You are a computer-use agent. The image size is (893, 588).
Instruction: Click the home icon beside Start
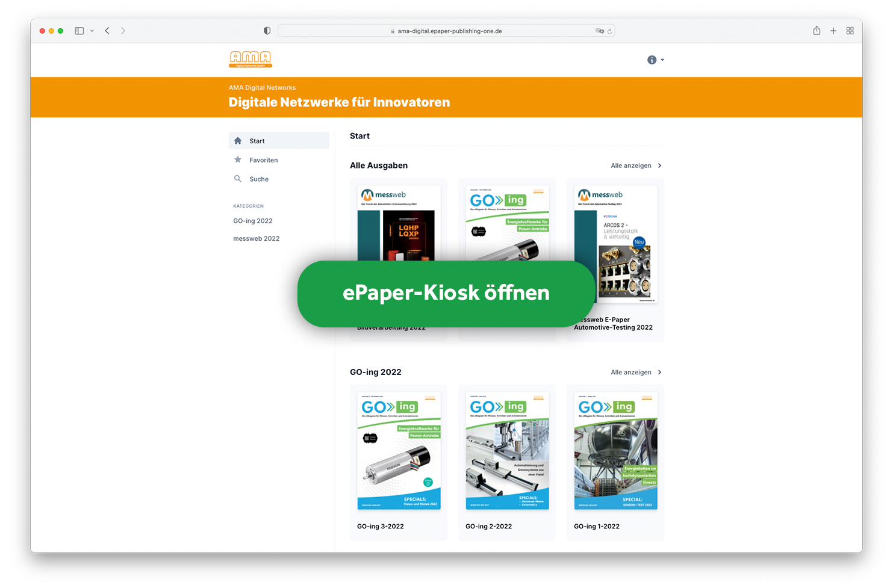(238, 141)
